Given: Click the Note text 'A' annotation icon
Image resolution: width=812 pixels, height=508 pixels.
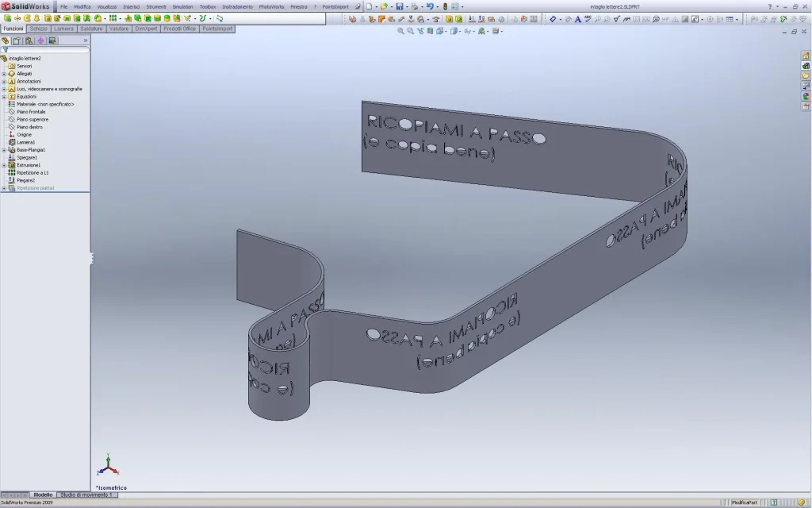Looking at the screenshot, I should 577,19.
